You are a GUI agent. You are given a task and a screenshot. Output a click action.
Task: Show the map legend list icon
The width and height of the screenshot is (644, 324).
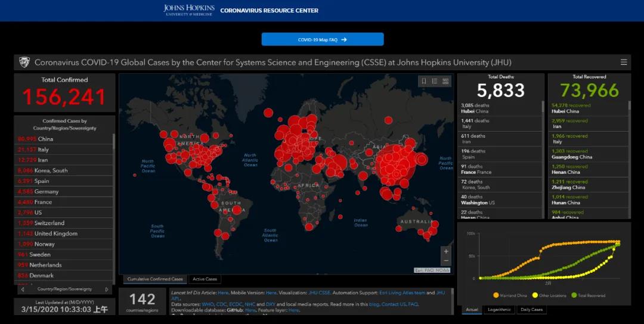[x=435, y=81]
